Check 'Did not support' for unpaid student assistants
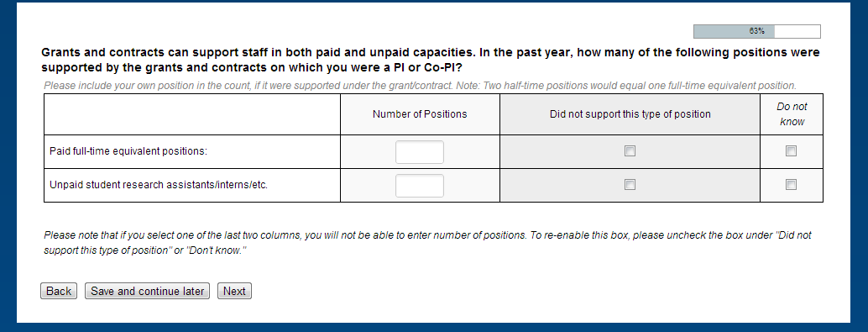This screenshot has width=868, height=332. coord(630,185)
